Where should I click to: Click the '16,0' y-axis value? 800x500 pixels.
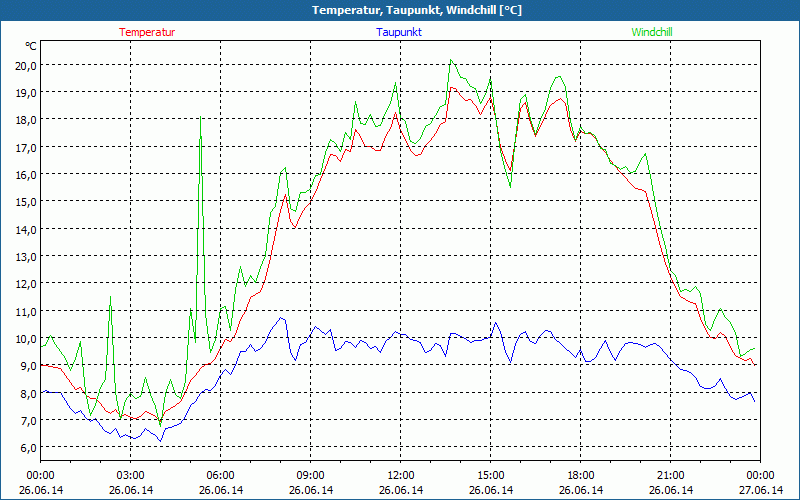click(26, 174)
